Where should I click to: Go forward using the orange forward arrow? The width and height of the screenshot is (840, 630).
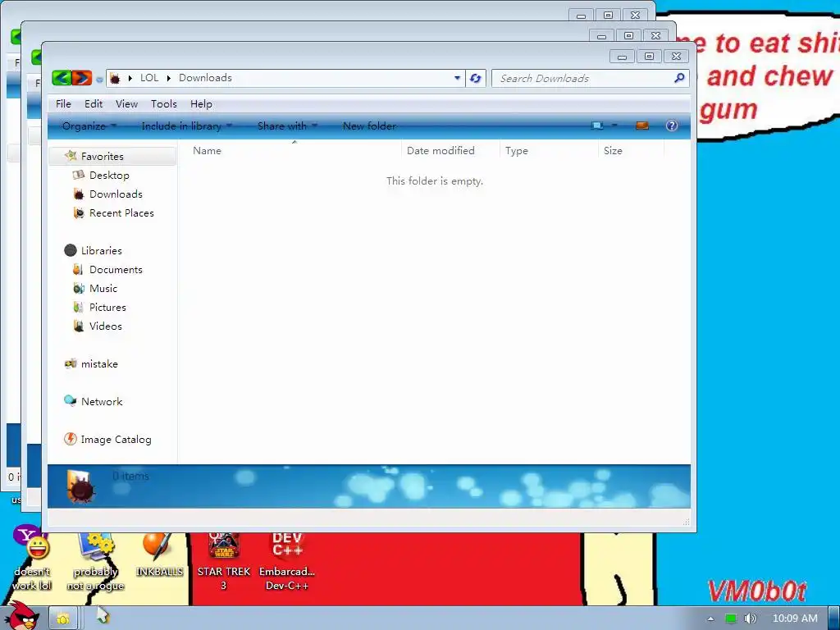click(82, 78)
